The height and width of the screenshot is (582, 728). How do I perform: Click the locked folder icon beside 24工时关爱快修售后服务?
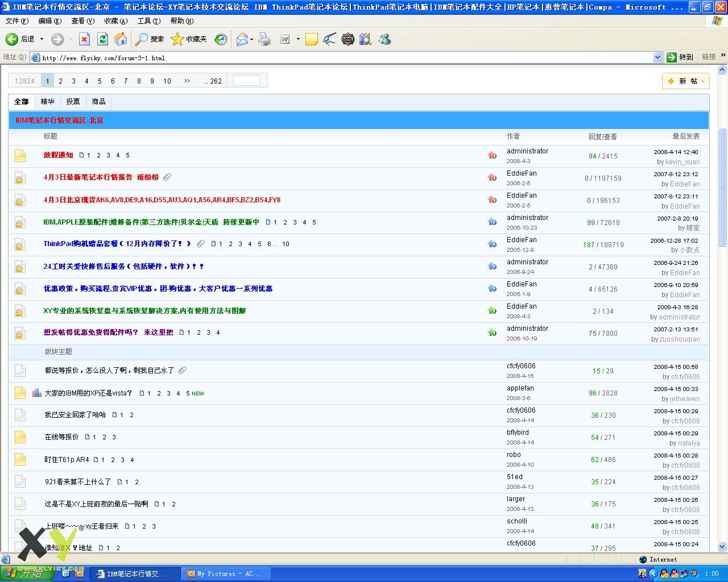click(20, 267)
